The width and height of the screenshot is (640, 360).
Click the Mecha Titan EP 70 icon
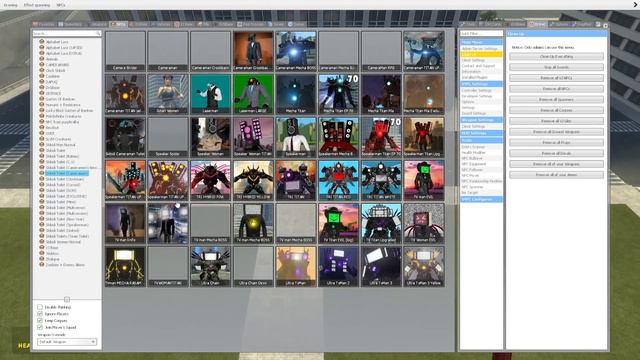[x=338, y=94]
